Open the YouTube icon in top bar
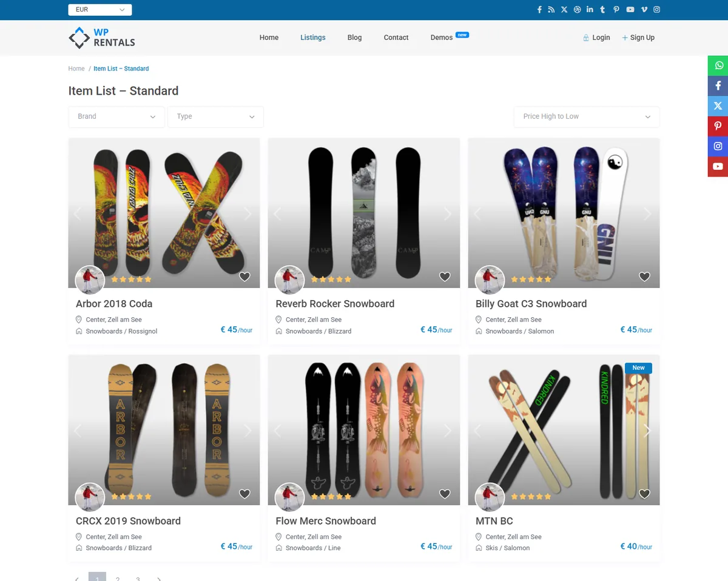This screenshot has width=728, height=581. point(630,10)
